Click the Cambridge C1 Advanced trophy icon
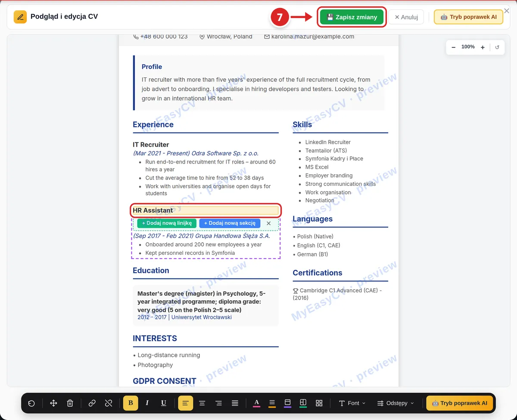This screenshot has height=420, width=517. (x=296, y=291)
